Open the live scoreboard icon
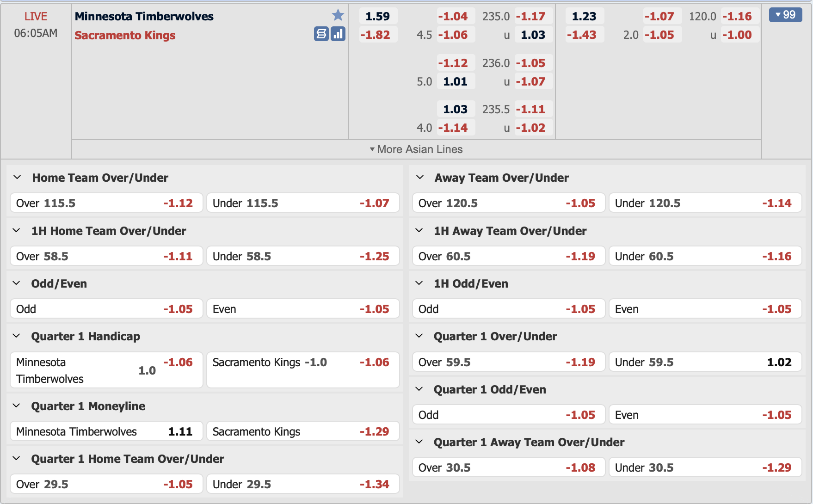 click(x=321, y=34)
